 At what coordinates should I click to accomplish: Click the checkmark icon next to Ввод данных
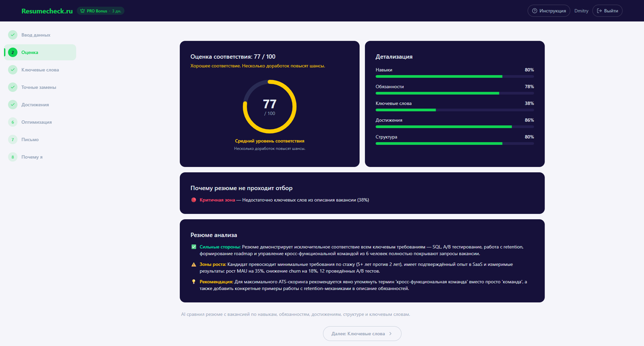pos(12,35)
